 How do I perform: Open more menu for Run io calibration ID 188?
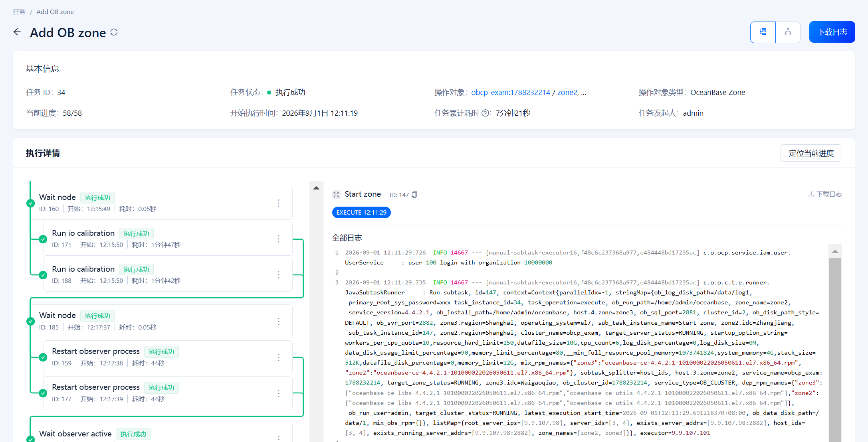click(279, 275)
